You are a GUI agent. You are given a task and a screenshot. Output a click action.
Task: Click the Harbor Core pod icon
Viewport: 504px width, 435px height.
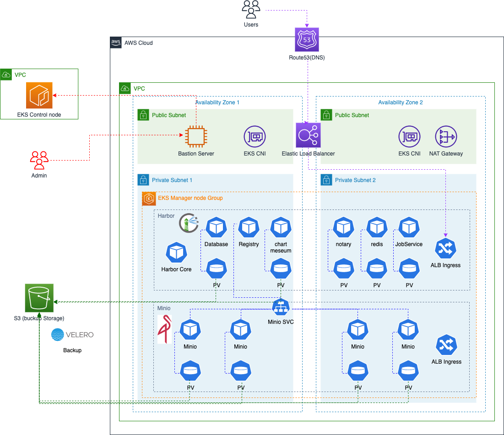[176, 252]
